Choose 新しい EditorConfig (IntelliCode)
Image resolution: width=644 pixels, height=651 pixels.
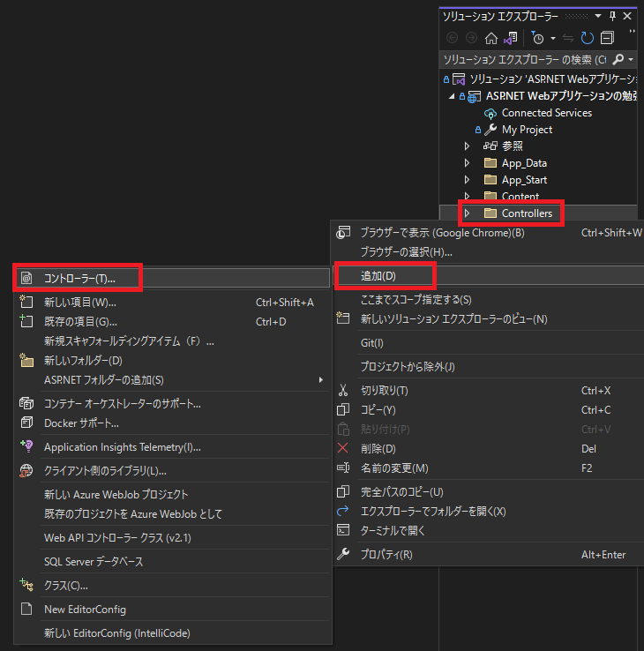coord(172,633)
